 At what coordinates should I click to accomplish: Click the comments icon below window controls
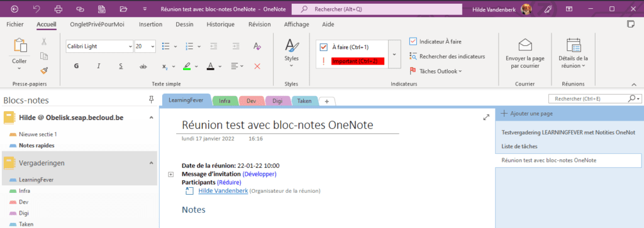[x=631, y=24]
